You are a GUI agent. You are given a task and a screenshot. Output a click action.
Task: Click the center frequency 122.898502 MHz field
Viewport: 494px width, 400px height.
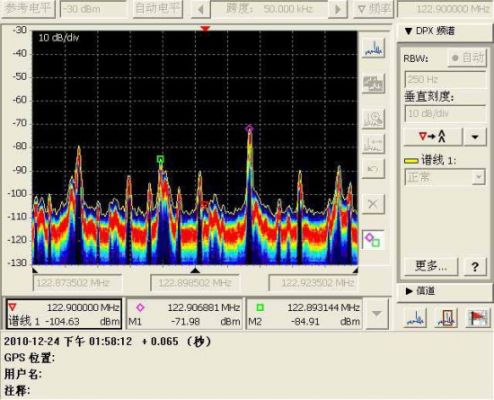pyautogui.click(x=195, y=283)
